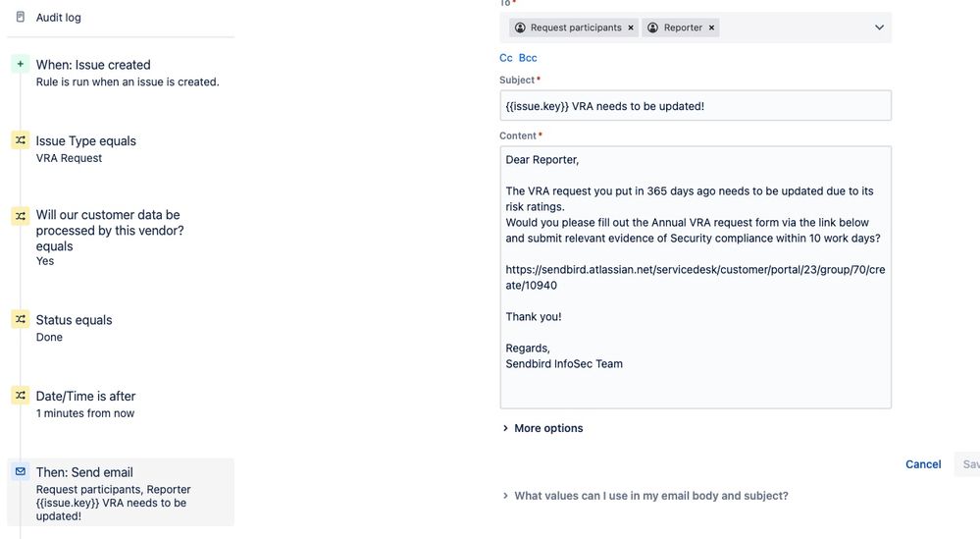Click the green plus trigger icon

tap(20, 64)
